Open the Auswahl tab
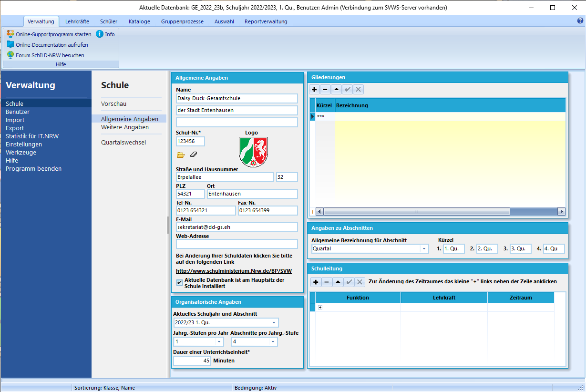 224,21
